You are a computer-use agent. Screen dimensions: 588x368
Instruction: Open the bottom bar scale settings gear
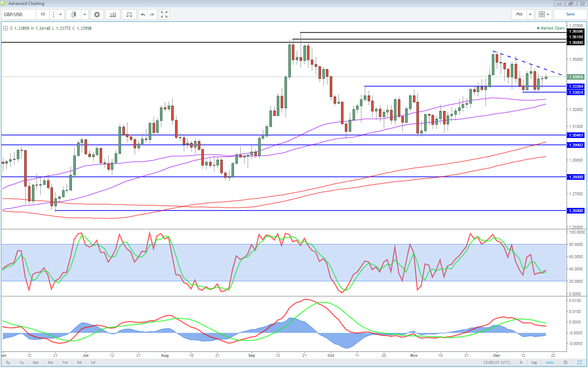click(566, 362)
